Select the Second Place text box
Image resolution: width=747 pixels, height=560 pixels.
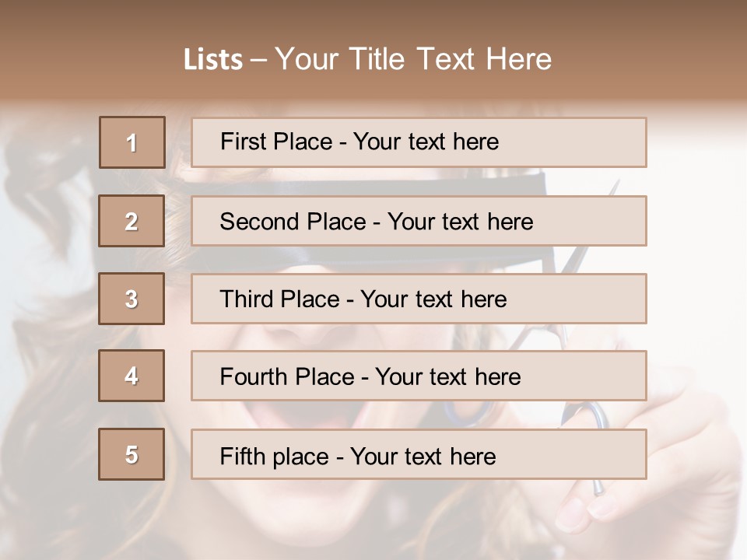pyautogui.click(x=419, y=221)
